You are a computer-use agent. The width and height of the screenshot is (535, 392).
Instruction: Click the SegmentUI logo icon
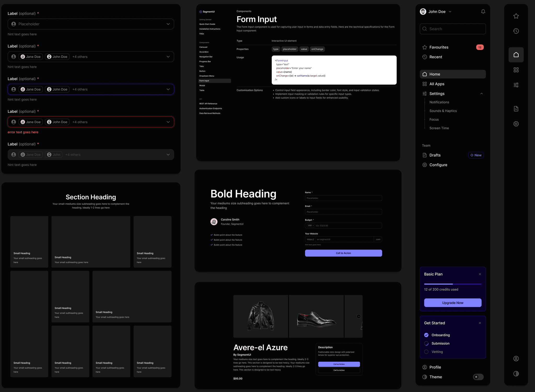[x=201, y=11]
